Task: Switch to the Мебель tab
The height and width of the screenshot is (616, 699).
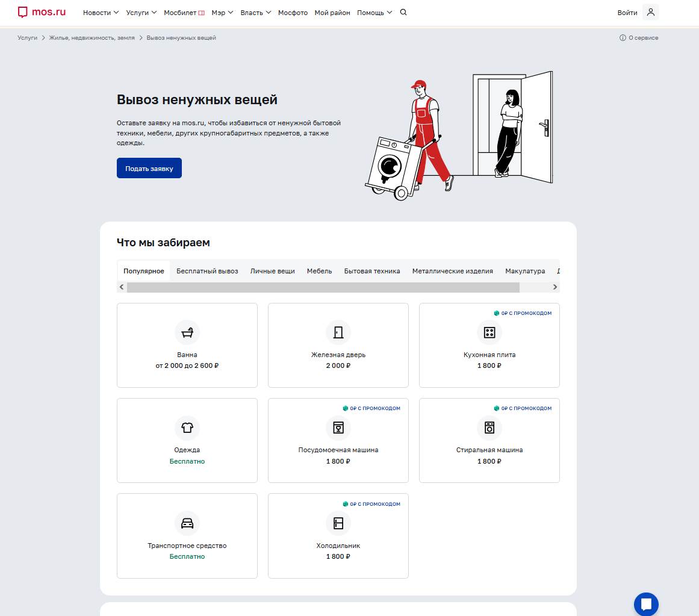Action: click(319, 271)
